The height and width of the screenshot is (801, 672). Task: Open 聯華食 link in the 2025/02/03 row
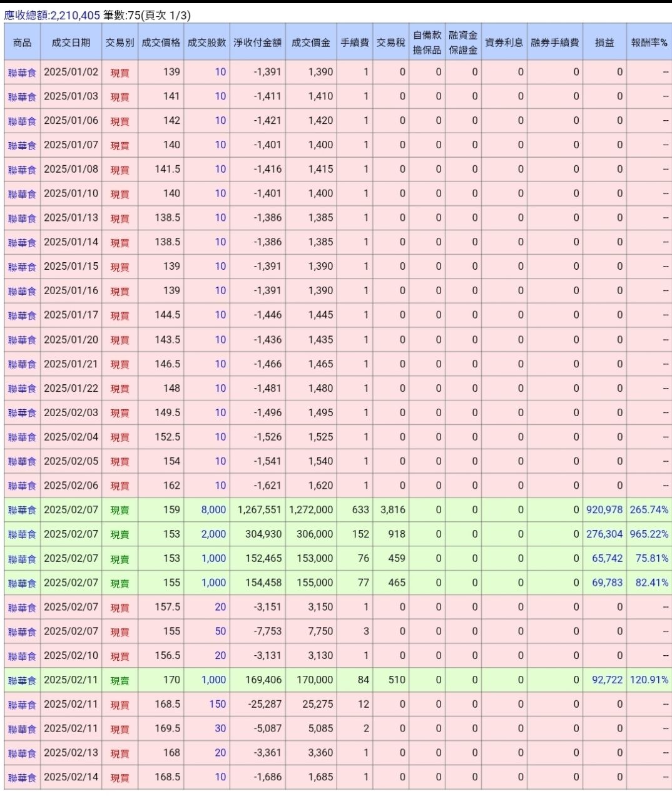[x=22, y=413]
